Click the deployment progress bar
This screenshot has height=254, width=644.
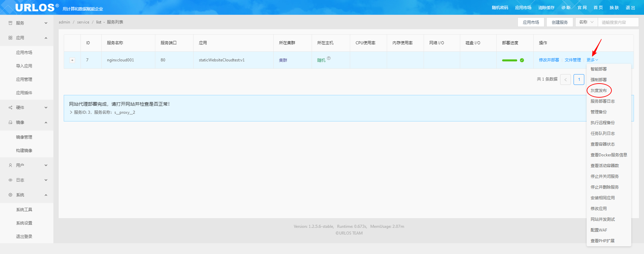[x=509, y=60]
